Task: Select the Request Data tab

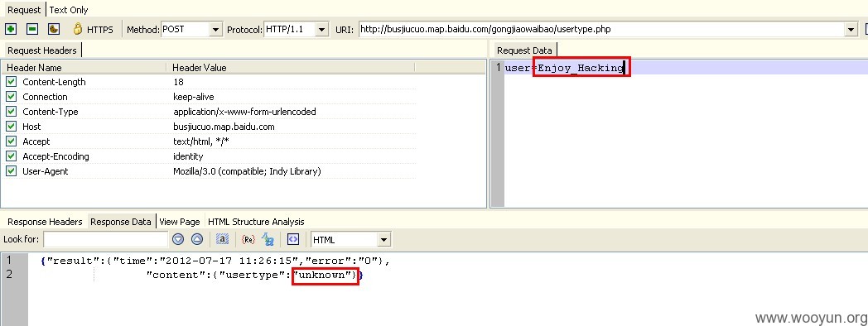Action: (x=524, y=50)
